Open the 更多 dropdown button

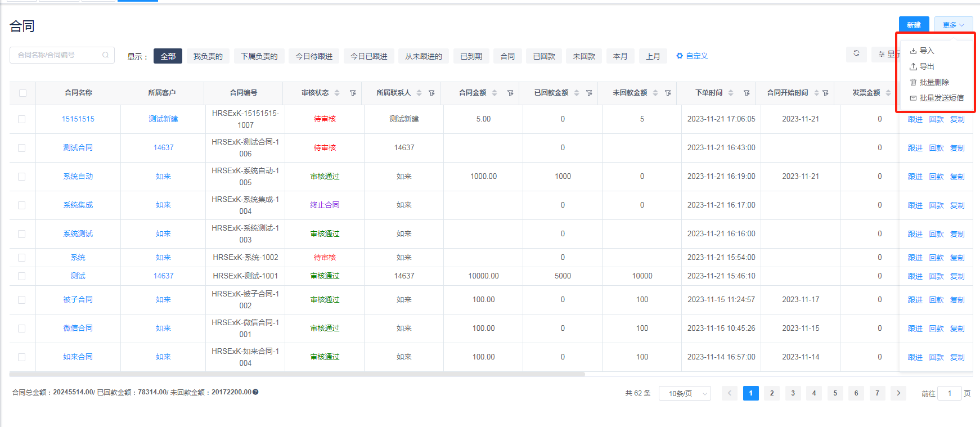tap(953, 25)
